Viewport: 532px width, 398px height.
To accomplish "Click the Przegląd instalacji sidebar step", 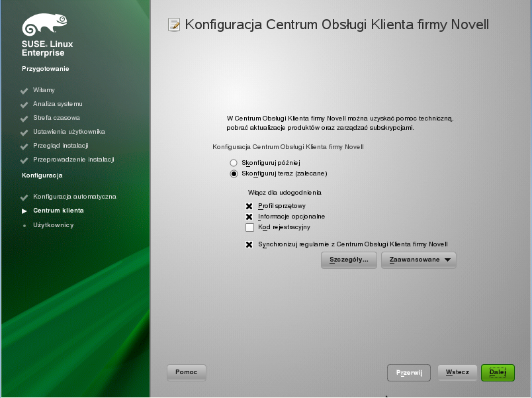I will (x=61, y=146).
